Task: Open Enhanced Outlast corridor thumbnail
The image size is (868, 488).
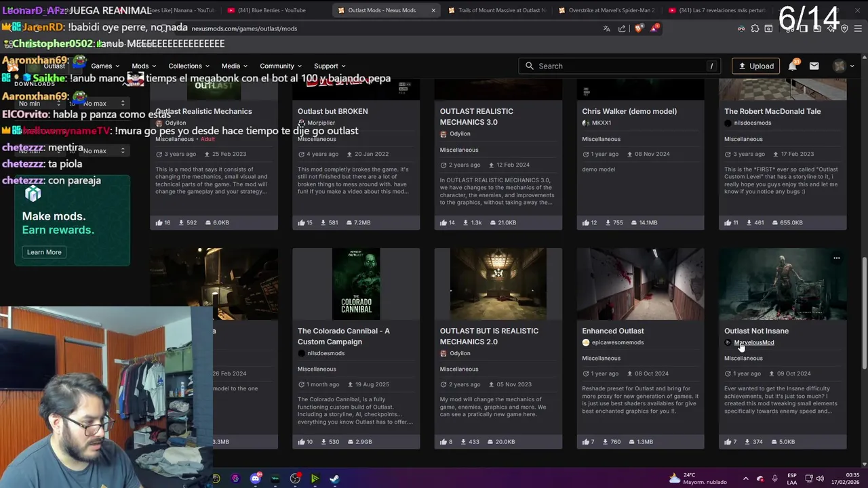Action: click(640, 284)
